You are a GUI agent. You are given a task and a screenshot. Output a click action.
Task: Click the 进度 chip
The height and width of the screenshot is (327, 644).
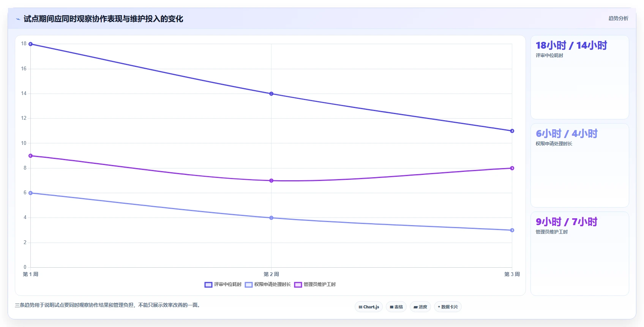420,307
